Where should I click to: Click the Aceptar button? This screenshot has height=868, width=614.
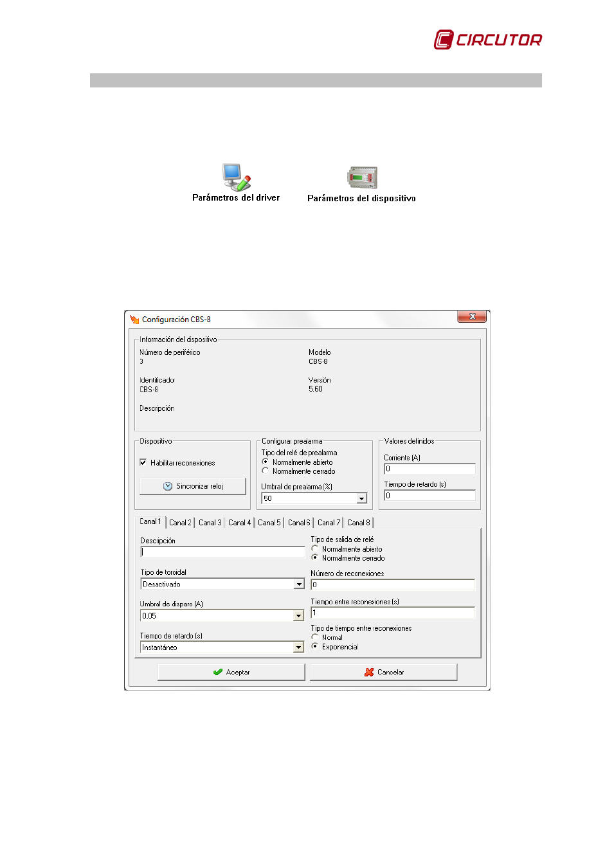(x=231, y=672)
